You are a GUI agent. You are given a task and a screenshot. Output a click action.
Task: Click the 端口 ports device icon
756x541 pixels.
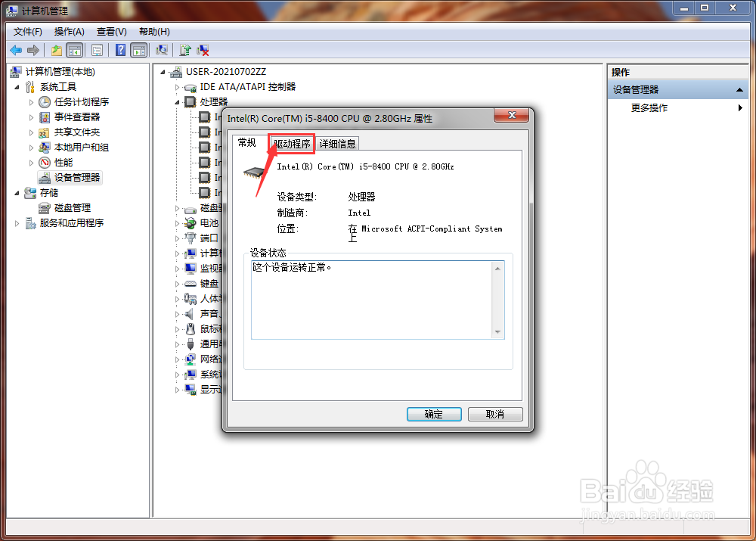pyautogui.click(x=191, y=238)
